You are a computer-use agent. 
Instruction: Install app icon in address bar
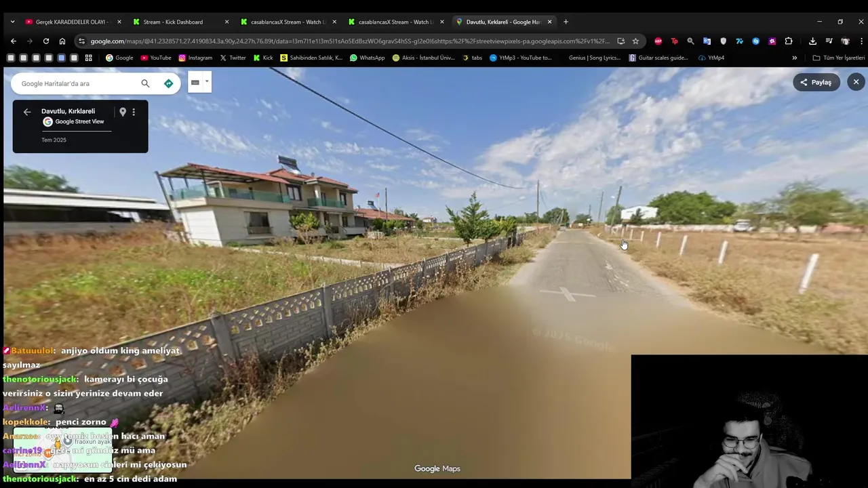pyautogui.click(x=620, y=41)
